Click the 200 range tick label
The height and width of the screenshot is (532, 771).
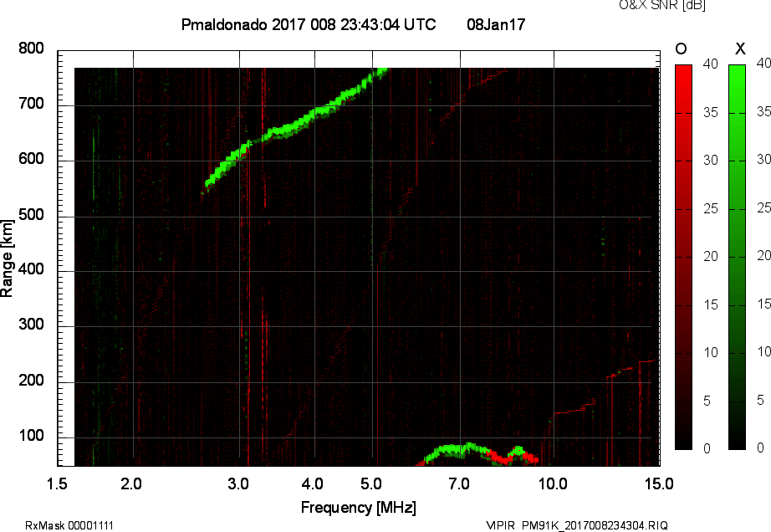pos(32,381)
